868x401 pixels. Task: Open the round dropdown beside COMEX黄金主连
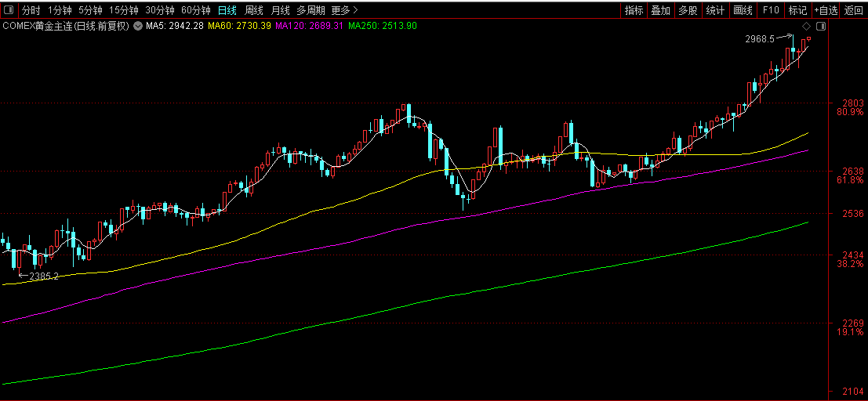(x=136, y=26)
